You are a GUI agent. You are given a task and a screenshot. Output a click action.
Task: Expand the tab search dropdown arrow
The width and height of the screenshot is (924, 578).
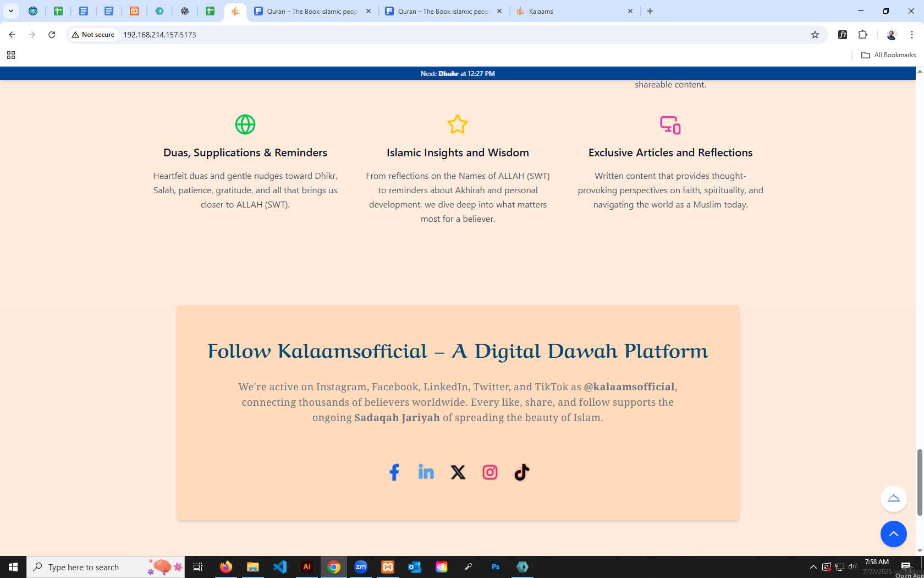[x=10, y=11]
